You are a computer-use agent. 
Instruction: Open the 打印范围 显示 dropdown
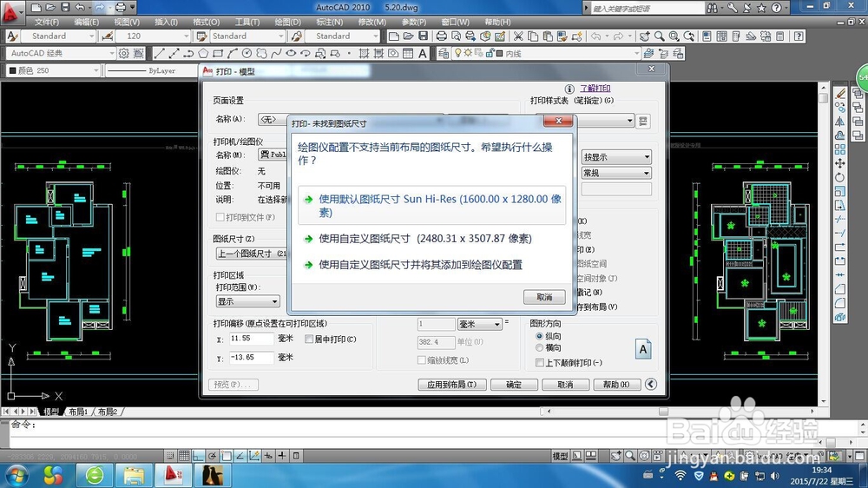click(247, 301)
